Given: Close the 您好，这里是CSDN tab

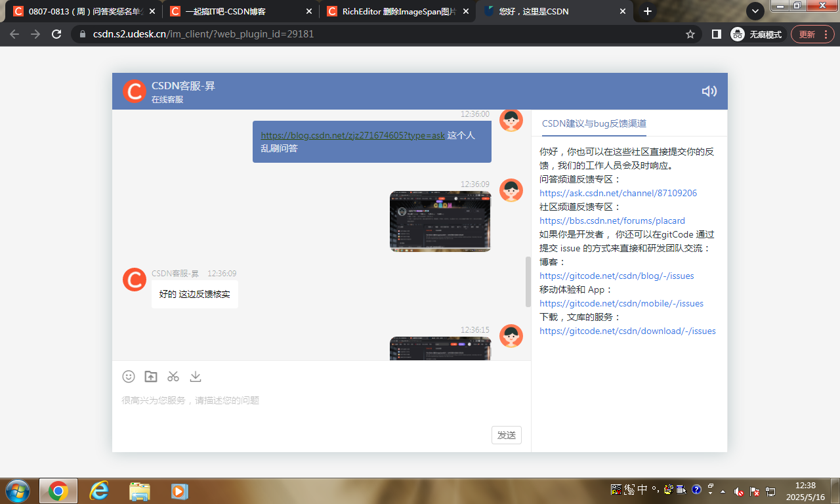Looking at the screenshot, I should (622, 11).
